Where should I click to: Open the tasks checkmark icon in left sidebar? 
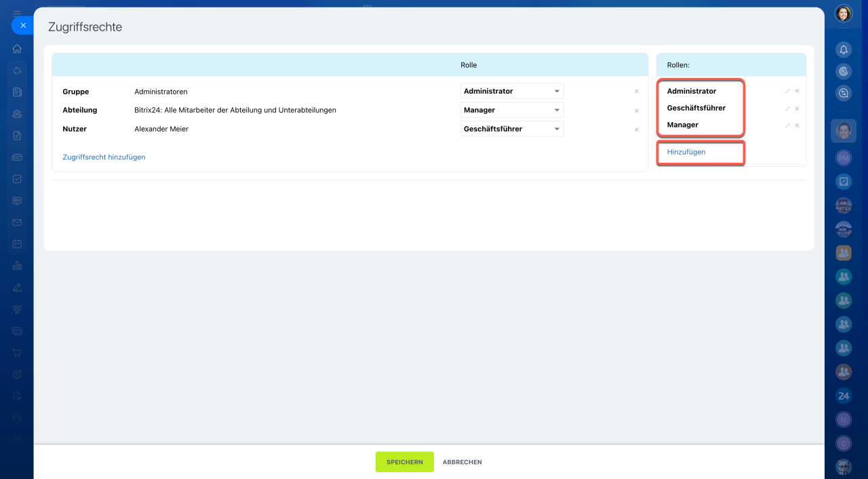pos(17,179)
